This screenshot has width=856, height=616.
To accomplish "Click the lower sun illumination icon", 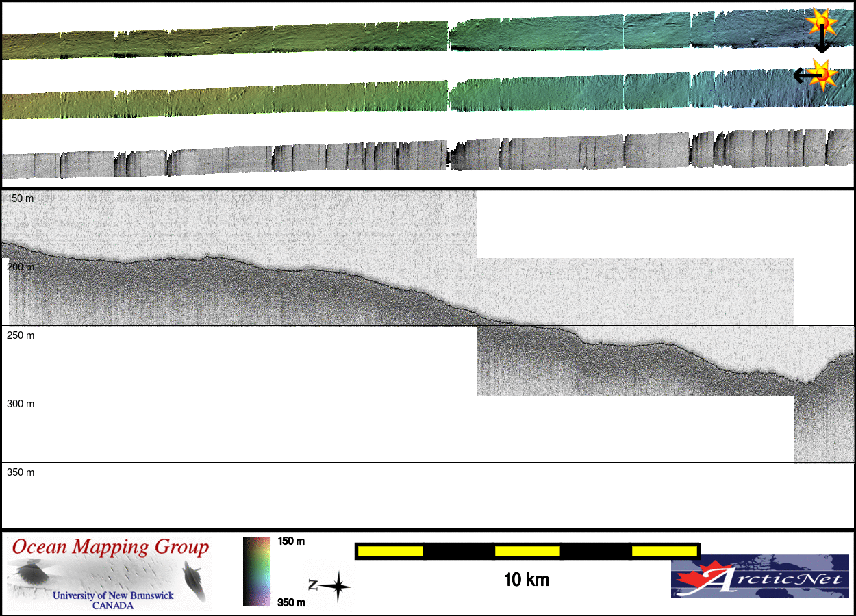I will tap(822, 74).
